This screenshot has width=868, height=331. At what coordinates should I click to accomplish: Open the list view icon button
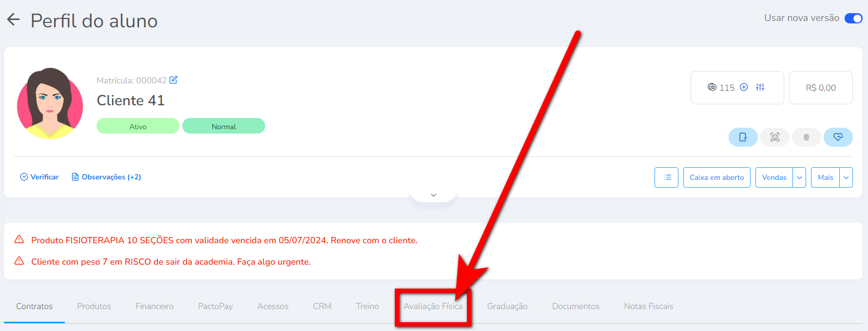pos(666,177)
